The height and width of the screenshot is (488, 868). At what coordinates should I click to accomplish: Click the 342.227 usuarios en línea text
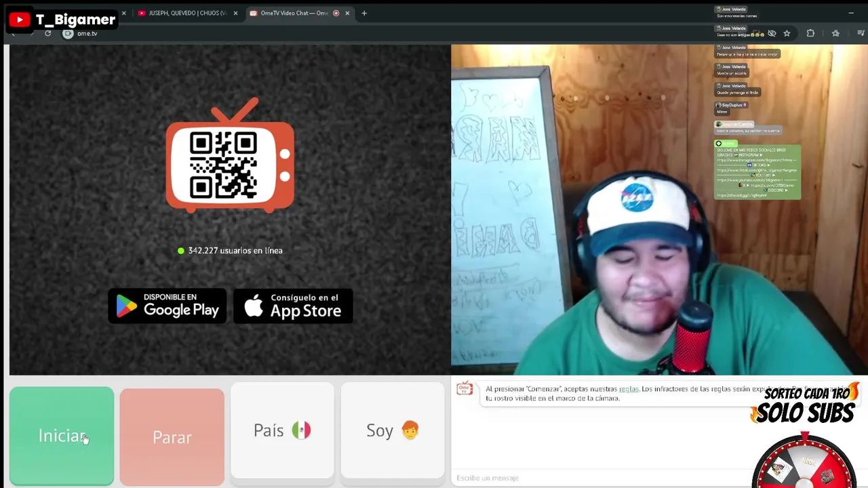235,251
